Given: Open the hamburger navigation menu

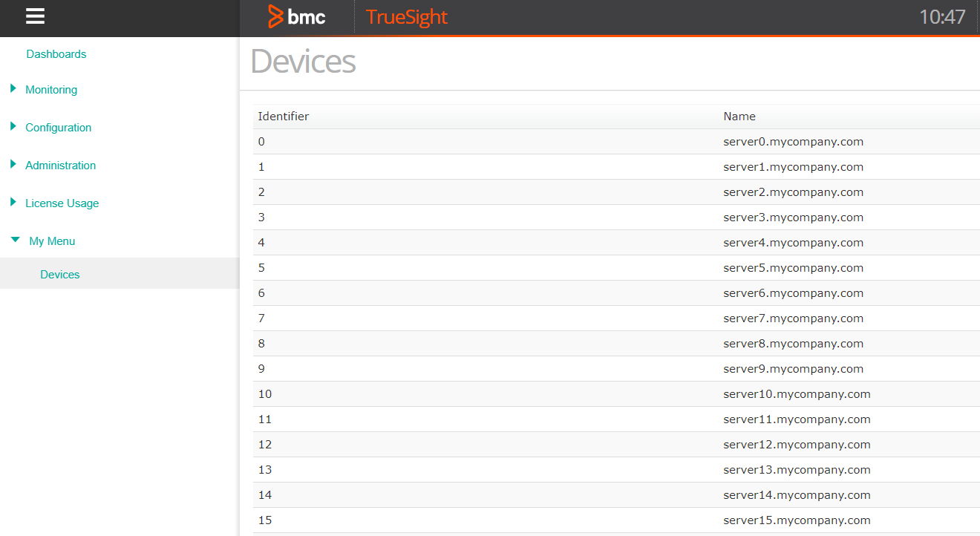Looking at the screenshot, I should click(34, 16).
